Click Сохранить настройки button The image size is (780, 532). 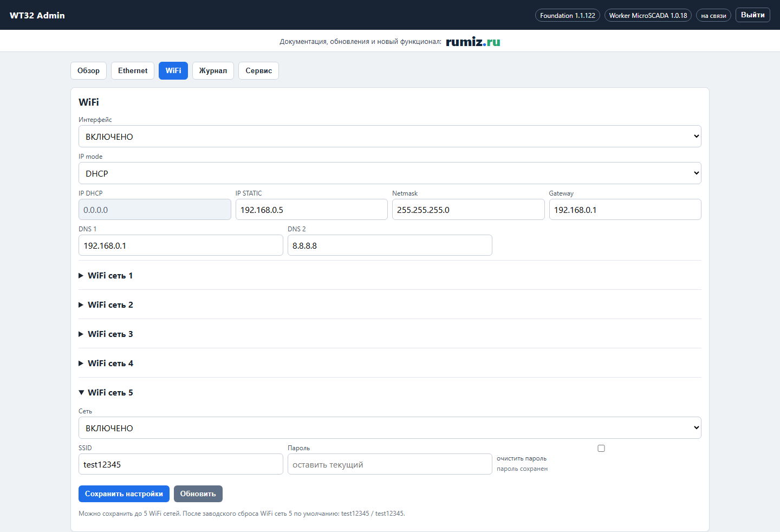coord(124,494)
